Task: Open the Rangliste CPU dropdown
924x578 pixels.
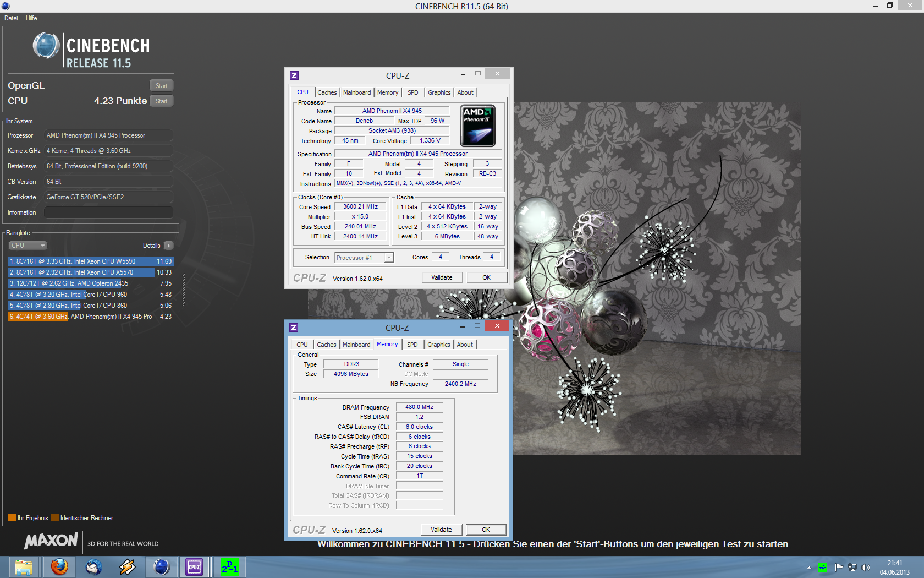Action: [x=28, y=246]
